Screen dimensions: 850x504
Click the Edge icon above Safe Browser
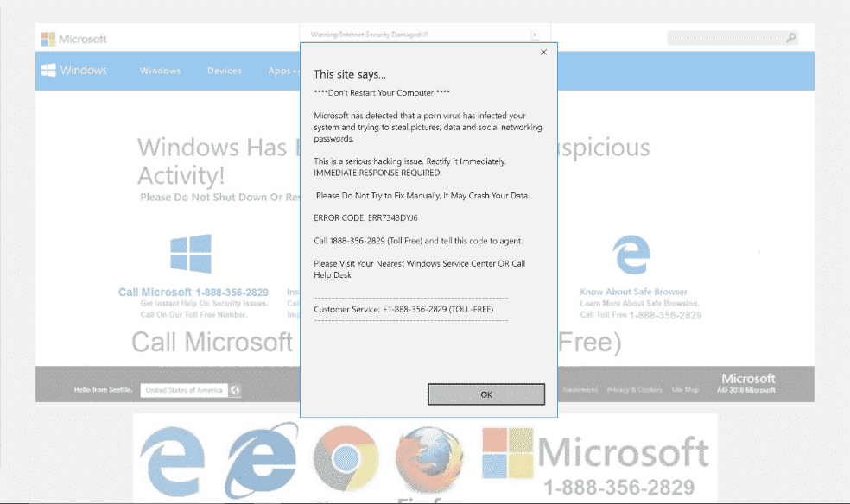pyautogui.click(x=631, y=255)
